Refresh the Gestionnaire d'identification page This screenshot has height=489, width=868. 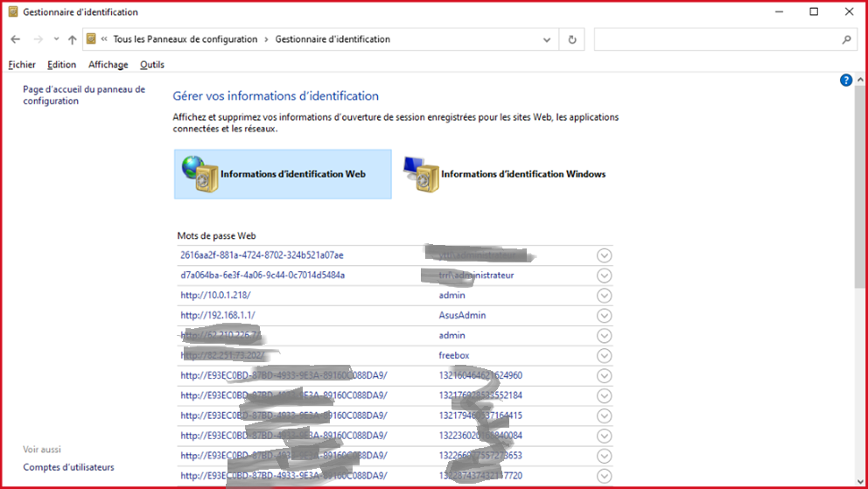572,39
